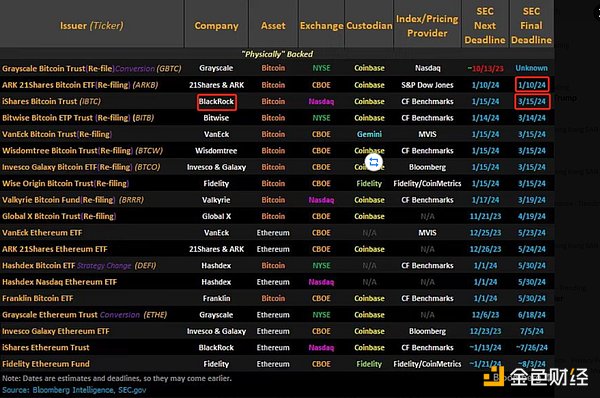Click Bitwise Bitcoin ETP Trust (BITB) issuer name
Image resolution: width=600 pixels, height=398 pixels.
78,118
